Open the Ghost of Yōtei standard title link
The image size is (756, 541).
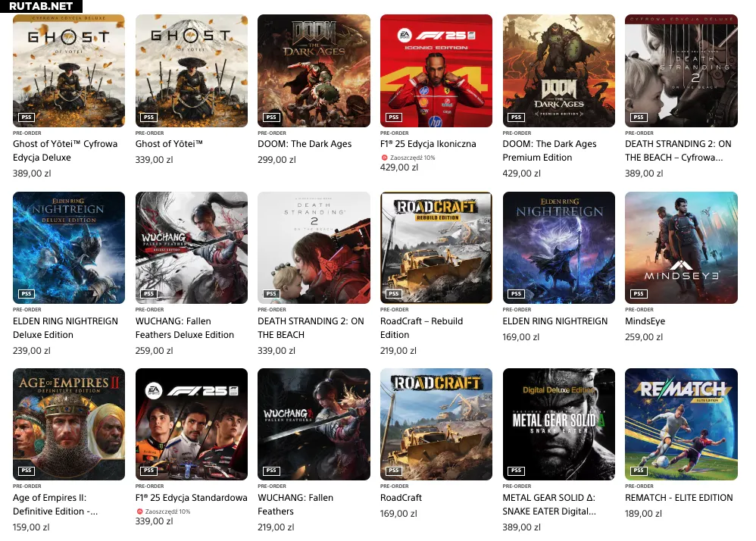169,144
